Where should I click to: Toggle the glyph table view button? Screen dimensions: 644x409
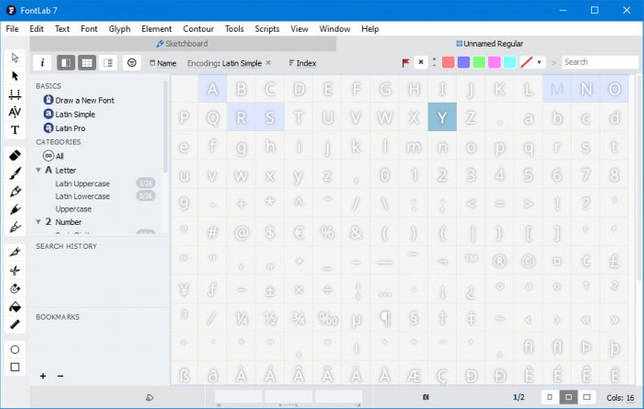coord(87,63)
